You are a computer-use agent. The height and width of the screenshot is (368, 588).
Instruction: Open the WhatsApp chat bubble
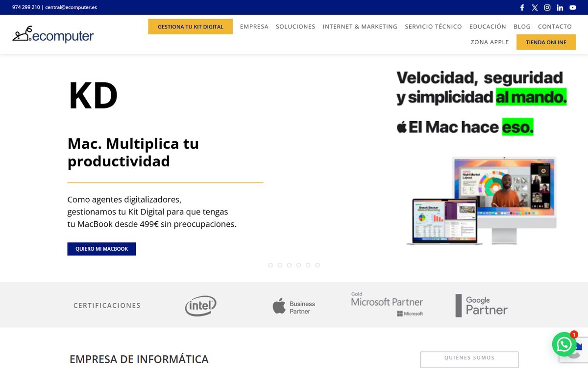click(x=564, y=344)
